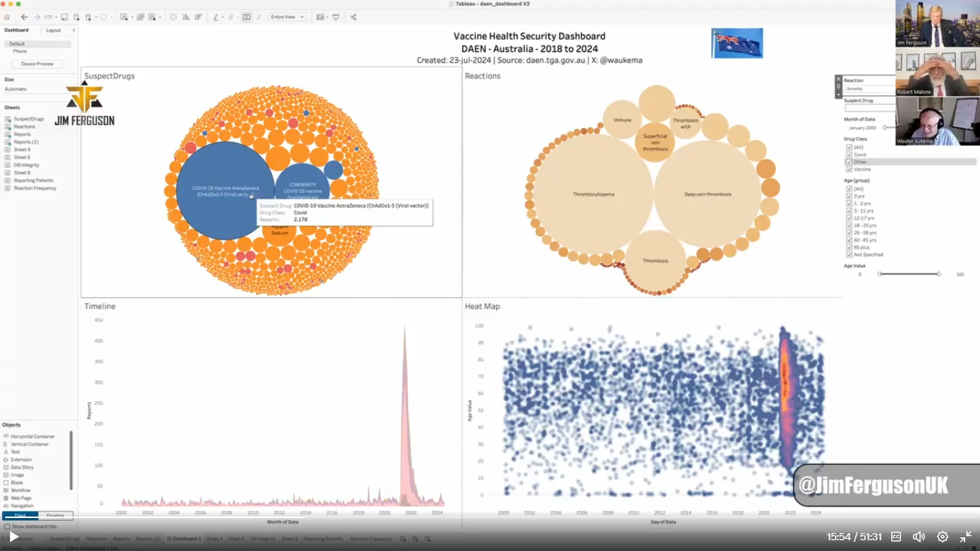Exit full screen on the video player

[x=966, y=537]
